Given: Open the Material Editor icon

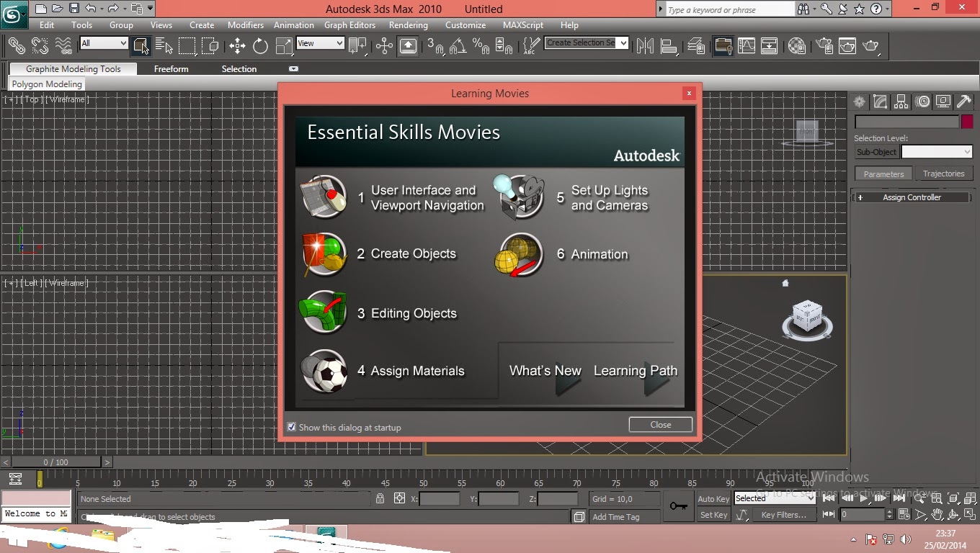Looking at the screenshot, I should [796, 45].
